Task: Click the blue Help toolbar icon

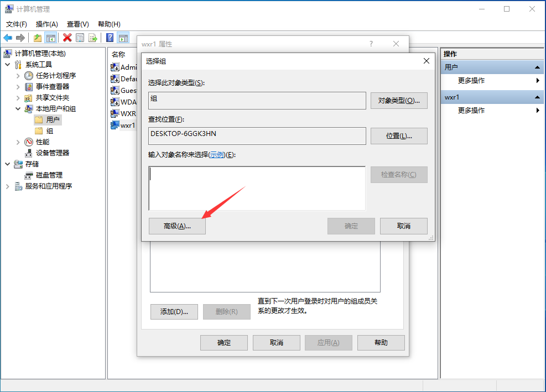Action: (110, 38)
